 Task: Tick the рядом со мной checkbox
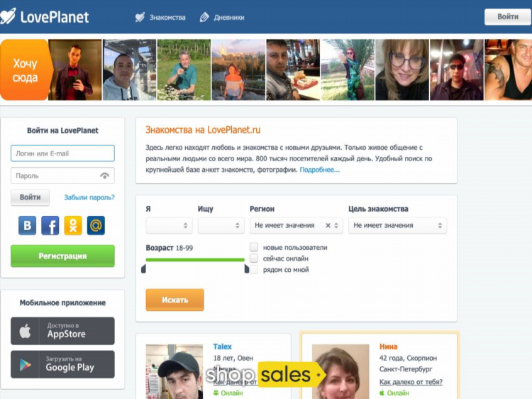[254, 270]
